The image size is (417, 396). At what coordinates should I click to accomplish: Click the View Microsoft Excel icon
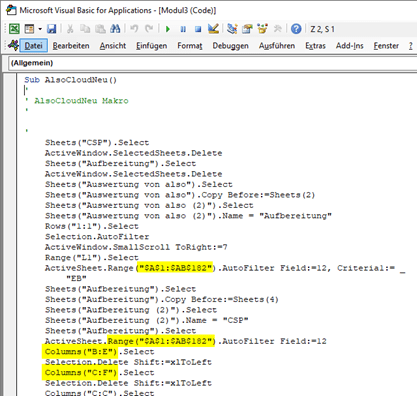(x=14, y=29)
